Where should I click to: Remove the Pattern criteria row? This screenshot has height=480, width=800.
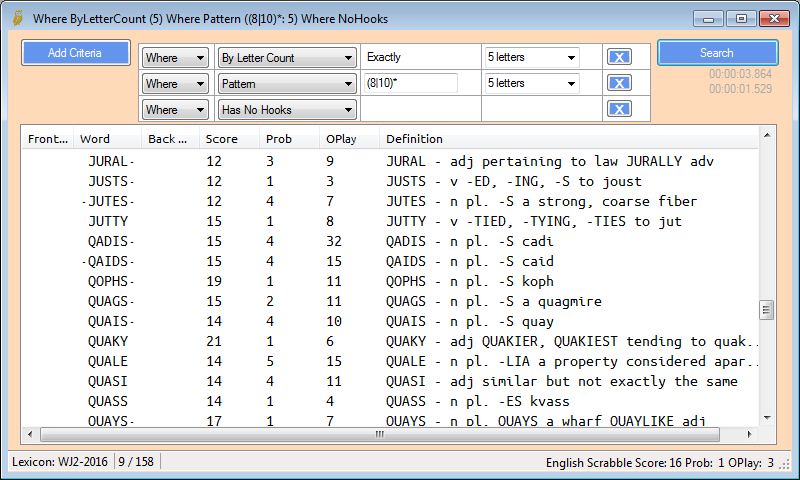pos(619,83)
